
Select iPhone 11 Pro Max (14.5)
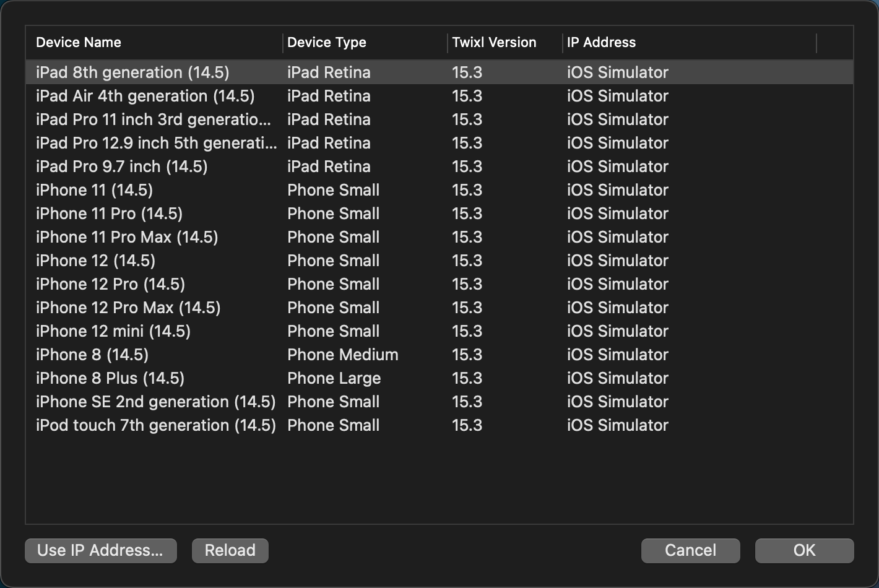coord(439,237)
